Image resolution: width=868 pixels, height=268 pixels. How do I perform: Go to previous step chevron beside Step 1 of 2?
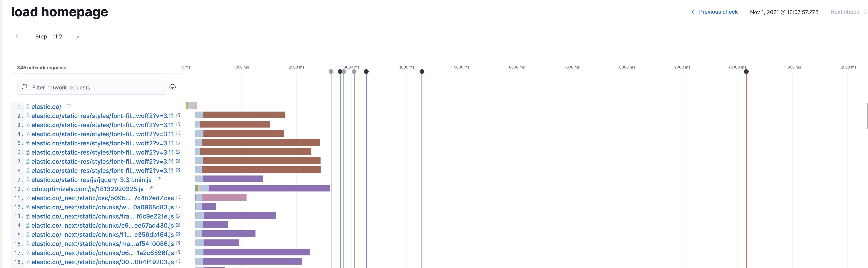pos(17,36)
